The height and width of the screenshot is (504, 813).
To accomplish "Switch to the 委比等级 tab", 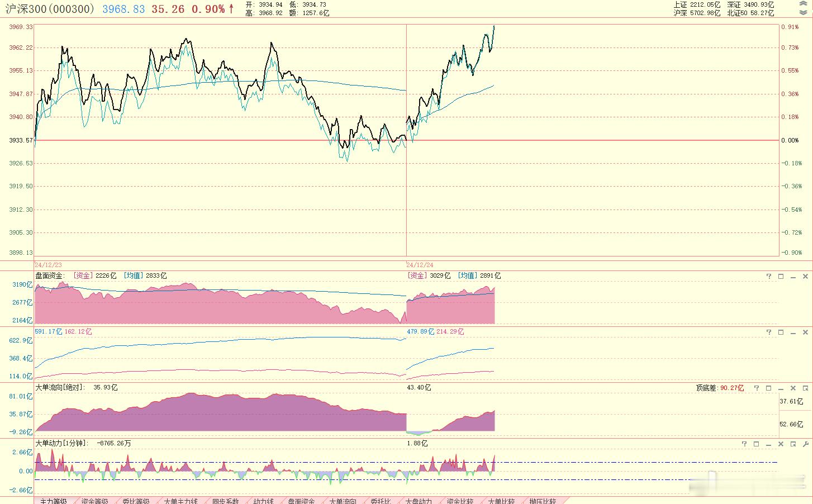I will point(136,501).
